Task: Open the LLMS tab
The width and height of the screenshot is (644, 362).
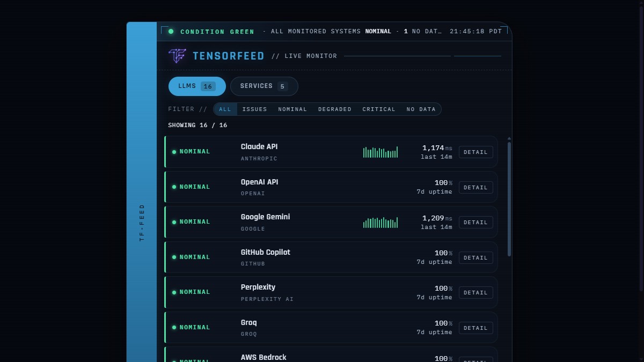Action: (197, 86)
